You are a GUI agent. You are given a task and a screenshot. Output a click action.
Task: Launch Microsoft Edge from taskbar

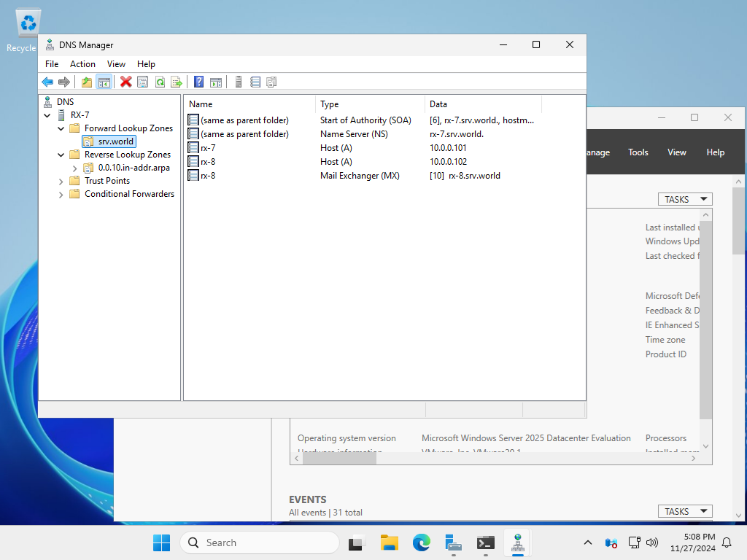coord(421,542)
